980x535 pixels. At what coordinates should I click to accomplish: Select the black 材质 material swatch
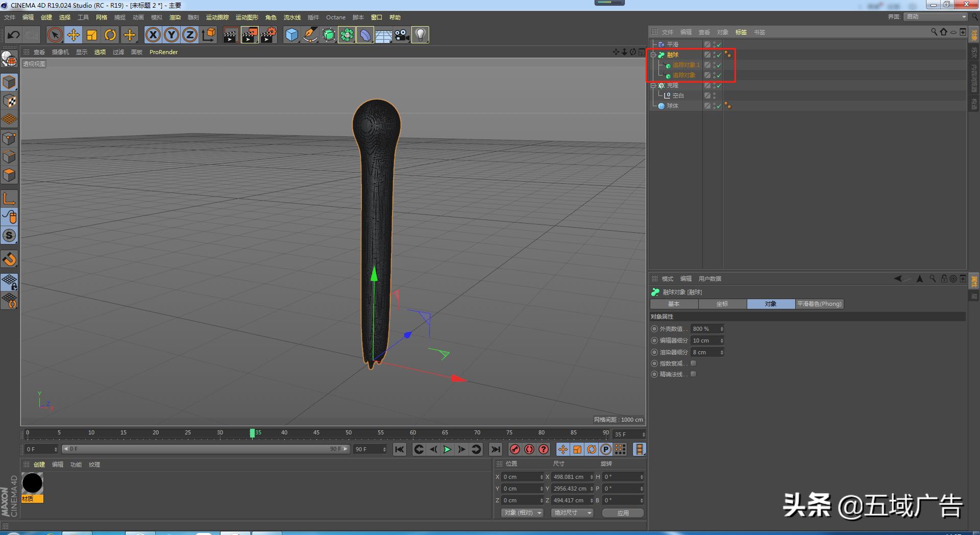[x=32, y=483]
